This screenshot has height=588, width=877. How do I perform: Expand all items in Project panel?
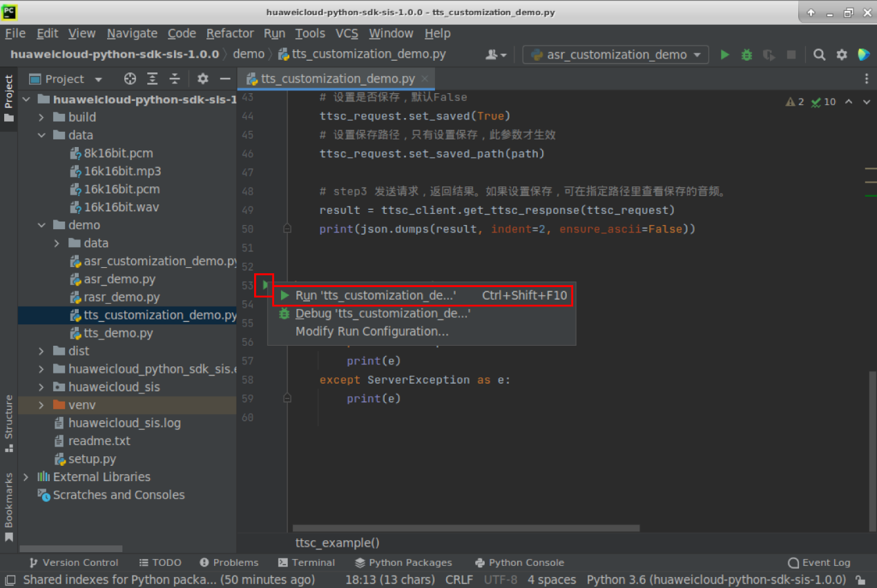153,79
